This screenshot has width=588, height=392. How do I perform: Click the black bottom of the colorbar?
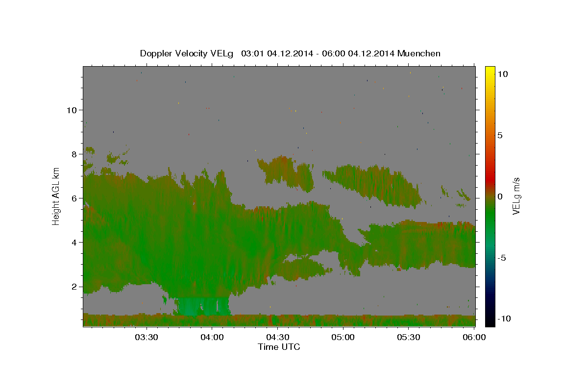(490, 321)
